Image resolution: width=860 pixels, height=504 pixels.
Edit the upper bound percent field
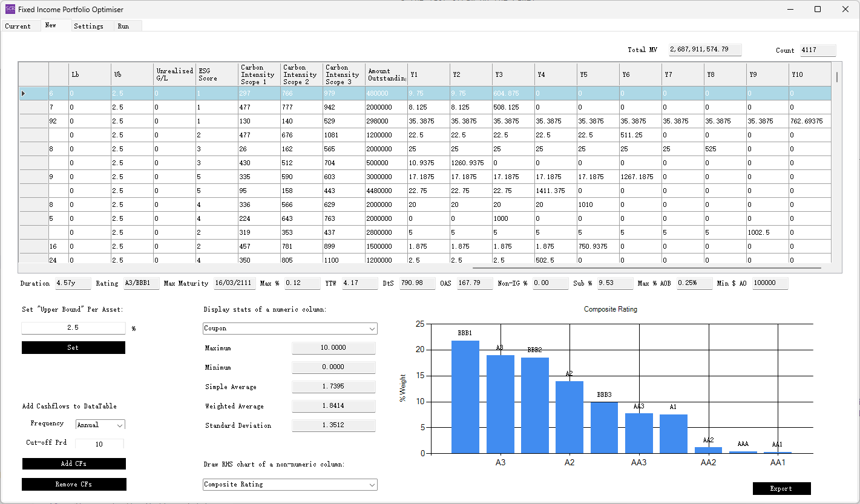pyautogui.click(x=73, y=328)
